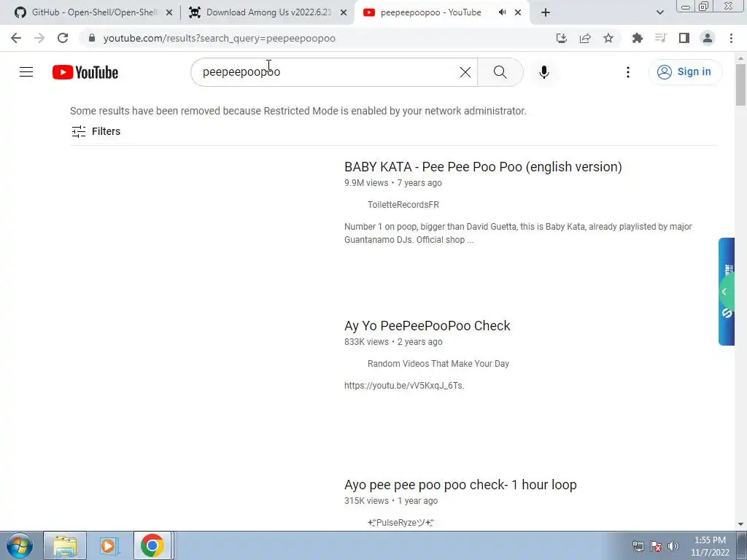747x560 pixels.
Task: Click the scrollbar down arrow
Action: (740, 524)
